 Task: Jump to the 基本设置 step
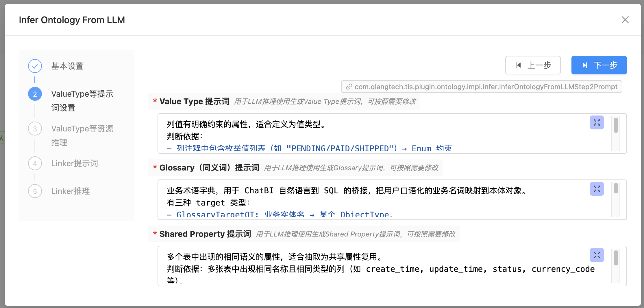67,66
